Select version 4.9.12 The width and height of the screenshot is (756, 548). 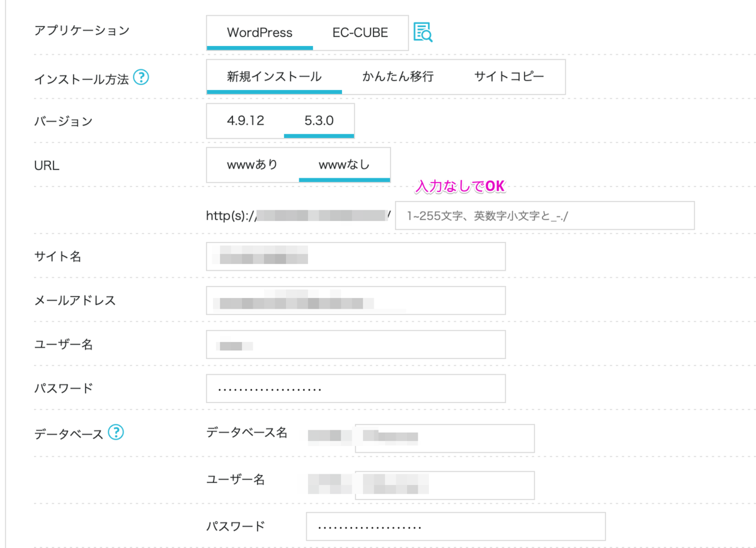[x=245, y=121]
